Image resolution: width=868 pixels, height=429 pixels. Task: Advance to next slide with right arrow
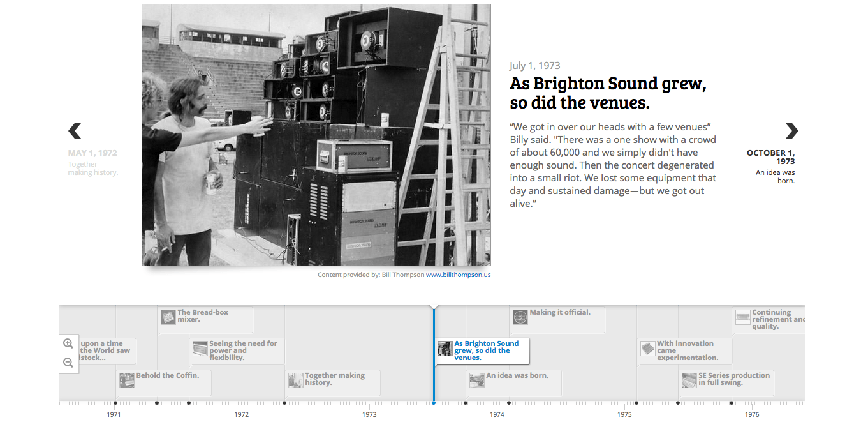791,131
